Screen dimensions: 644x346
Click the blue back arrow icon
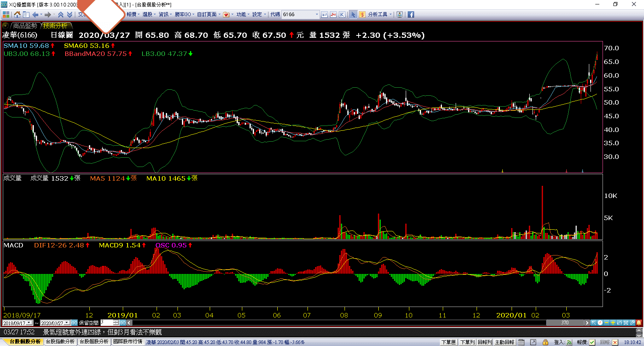[35, 14]
